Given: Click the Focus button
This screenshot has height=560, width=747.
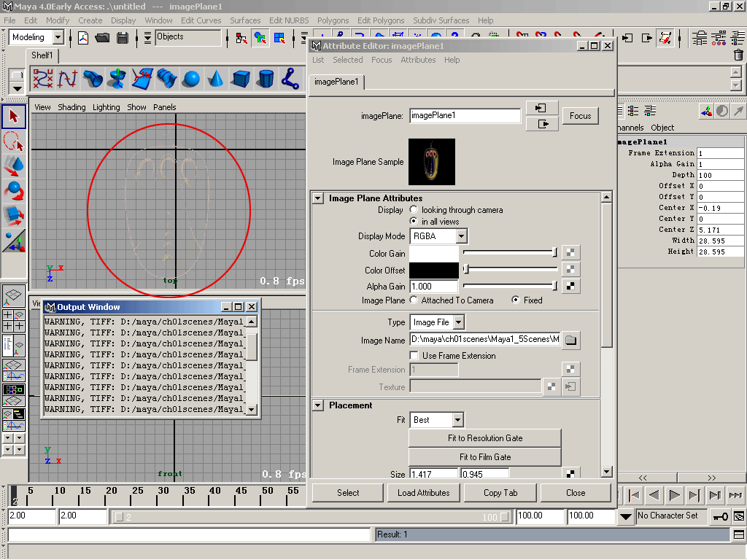Looking at the screenshot, I should click(x=580, y=116).
